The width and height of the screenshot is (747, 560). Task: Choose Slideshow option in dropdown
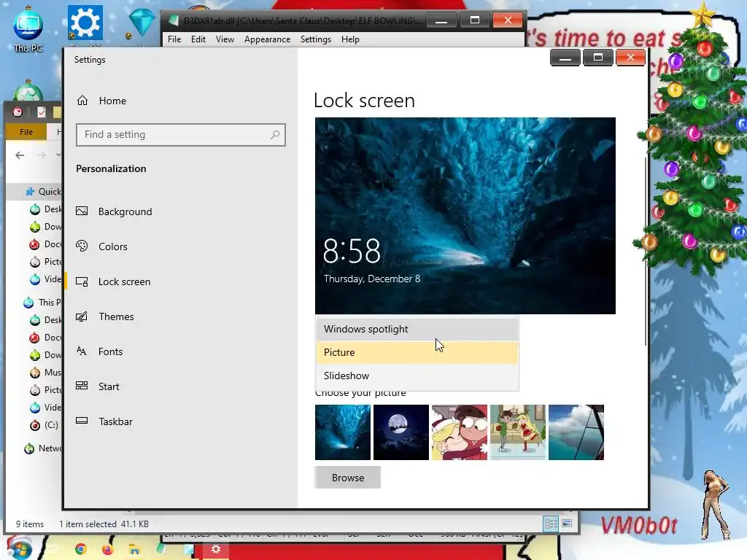click(x=417, y=376)
